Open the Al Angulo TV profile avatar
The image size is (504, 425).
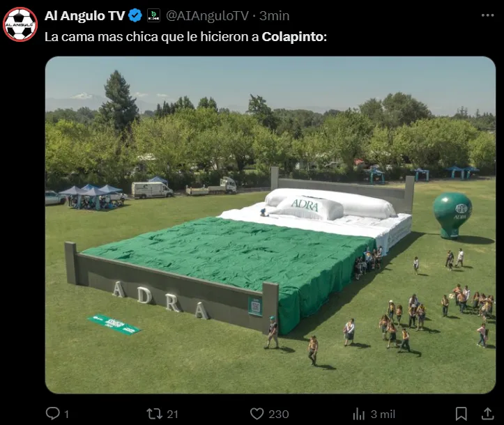20,24
